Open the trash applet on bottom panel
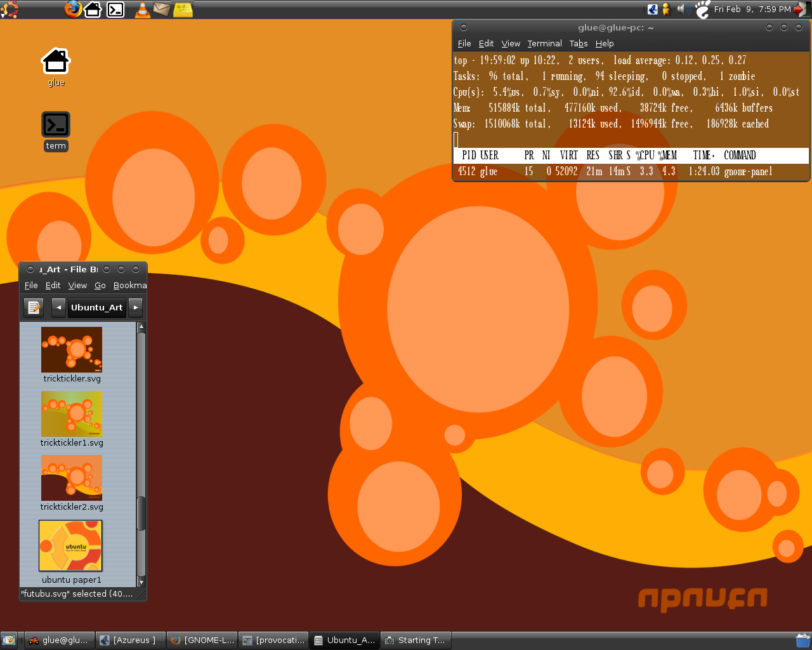The image size is (812, 650). point(803,640)
